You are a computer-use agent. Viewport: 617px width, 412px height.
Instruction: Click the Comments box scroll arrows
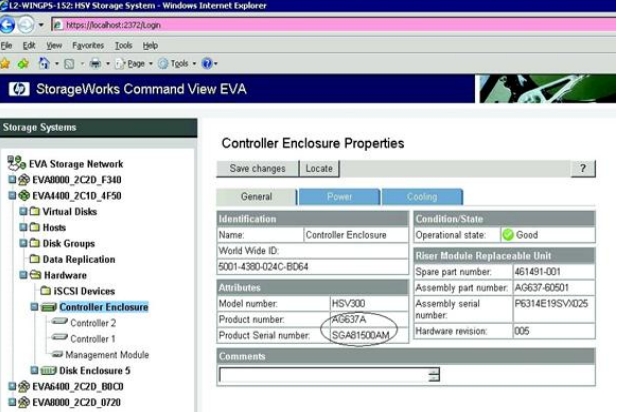434,375
